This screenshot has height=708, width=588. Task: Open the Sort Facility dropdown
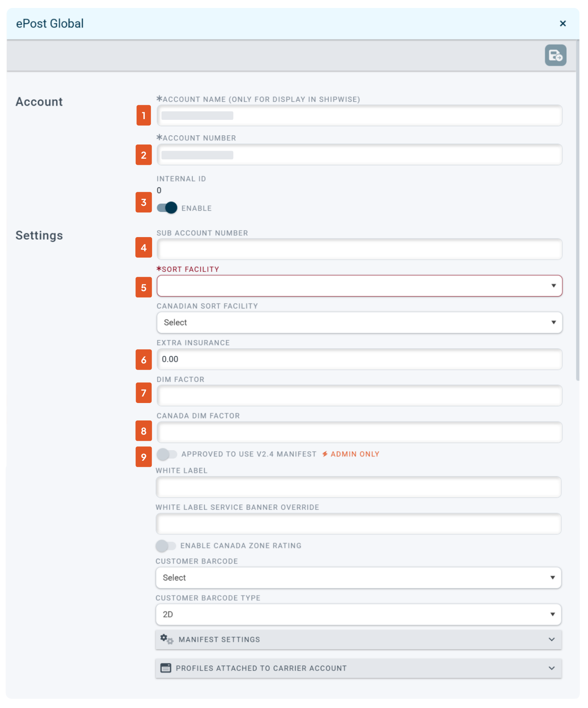[359, 286]
